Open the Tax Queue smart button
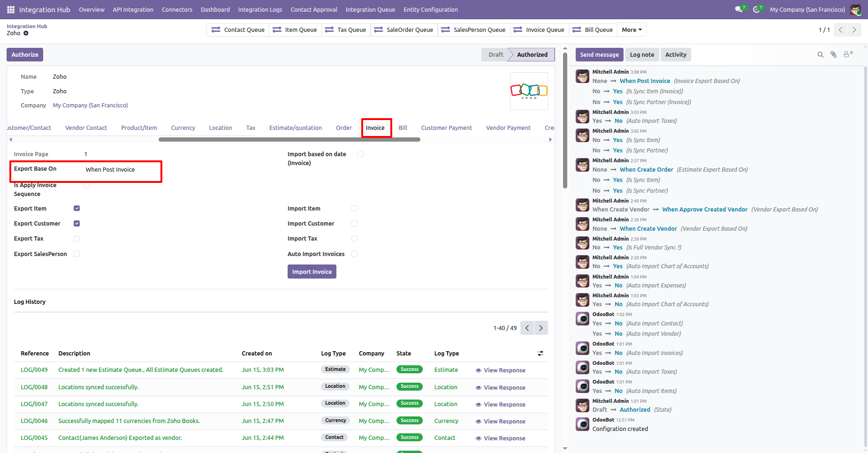 [345, 30]
